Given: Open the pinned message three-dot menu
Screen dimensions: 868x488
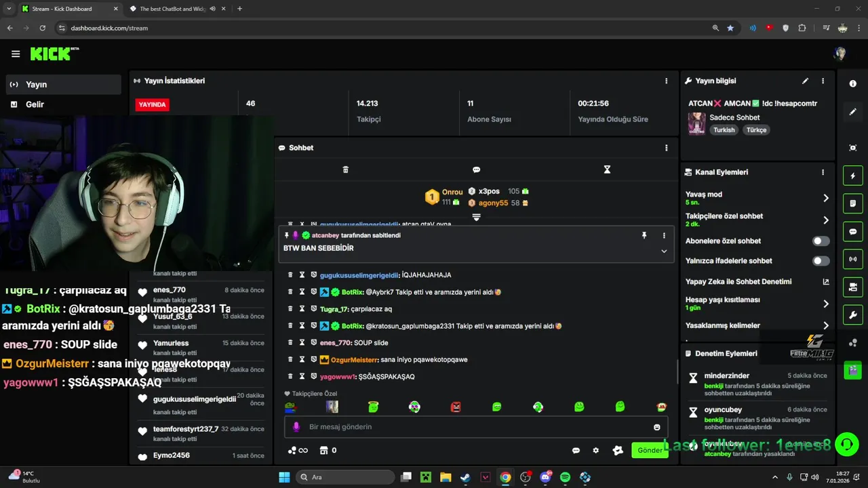Looking at the screenshot, I should 664,235.
